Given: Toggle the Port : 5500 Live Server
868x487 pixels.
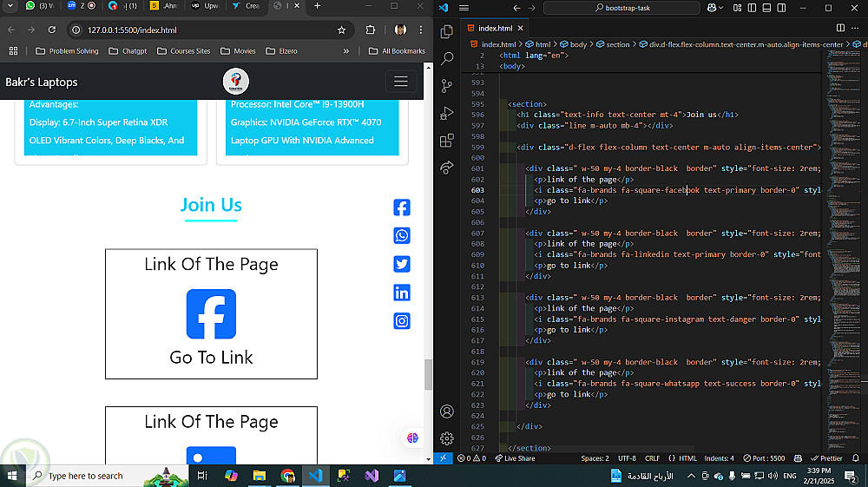Looking at the screenshot, I should [764, 458].
